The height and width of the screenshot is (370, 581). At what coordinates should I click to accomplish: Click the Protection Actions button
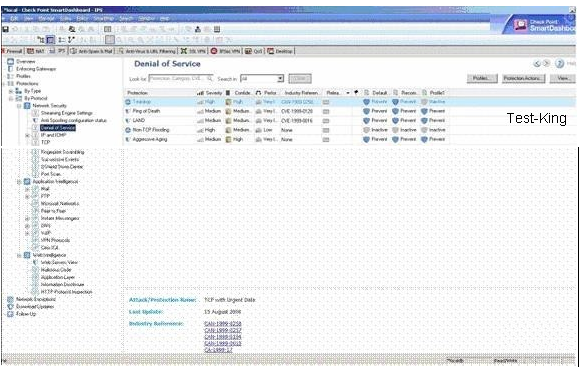pos(524,79)
